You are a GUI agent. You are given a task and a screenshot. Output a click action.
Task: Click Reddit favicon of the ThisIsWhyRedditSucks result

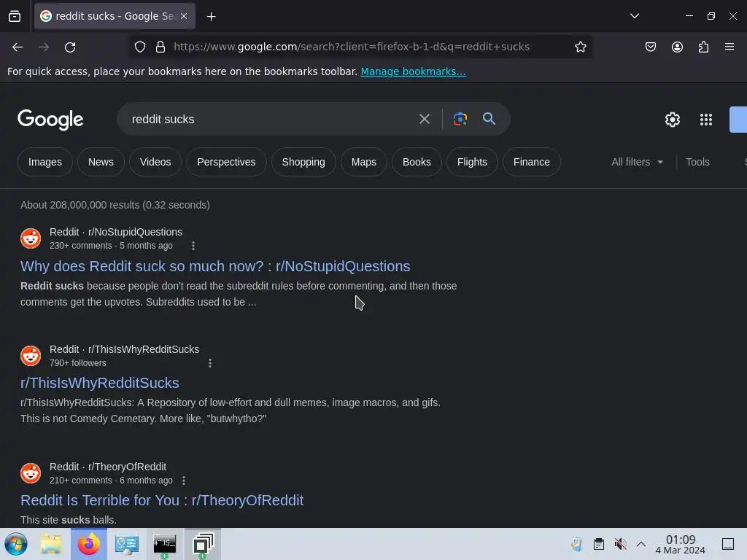pos(31,356)
